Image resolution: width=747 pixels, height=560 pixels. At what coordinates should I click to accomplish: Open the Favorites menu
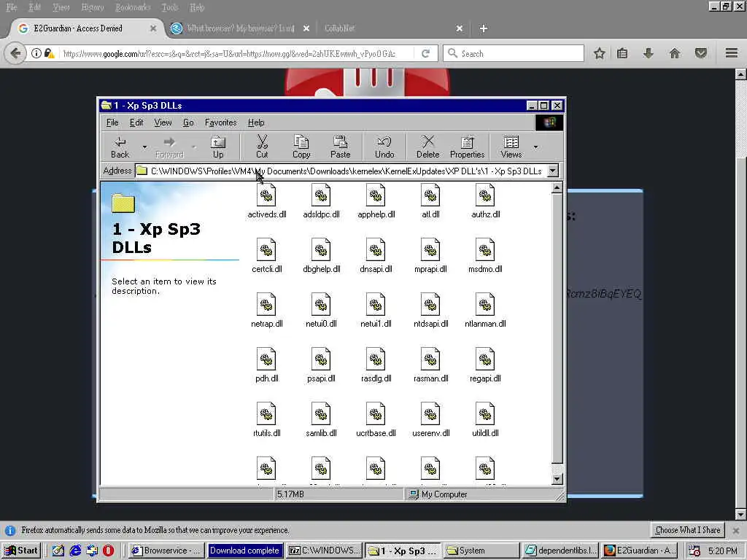(x=220, y=122)
